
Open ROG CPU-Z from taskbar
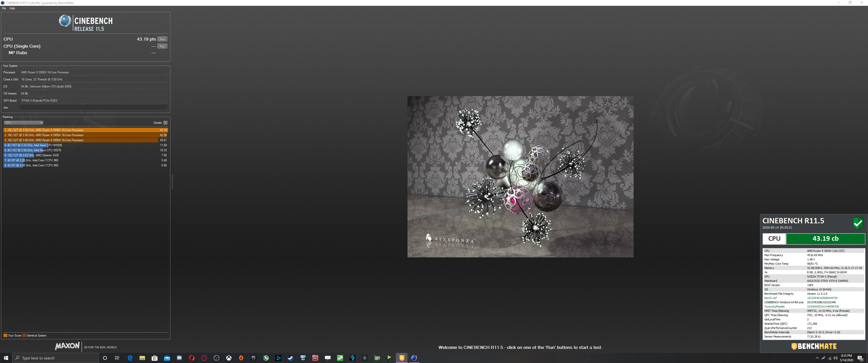coord(315,358)
